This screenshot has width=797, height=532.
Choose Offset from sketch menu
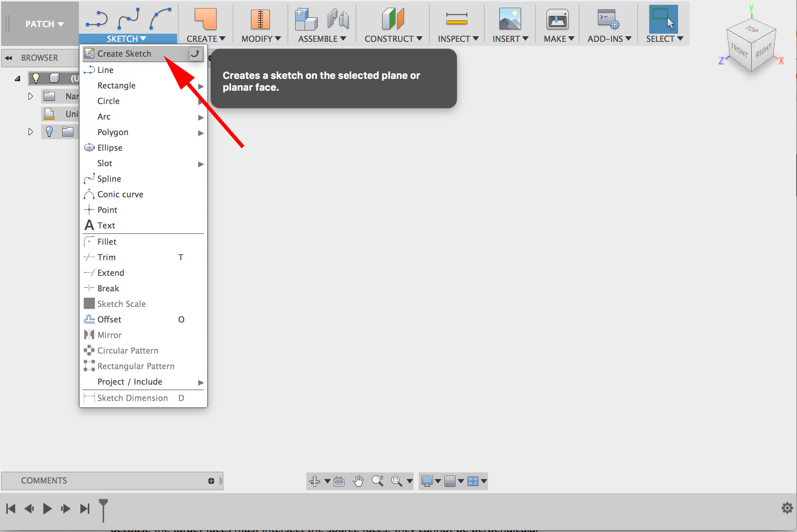click(143, 319)
